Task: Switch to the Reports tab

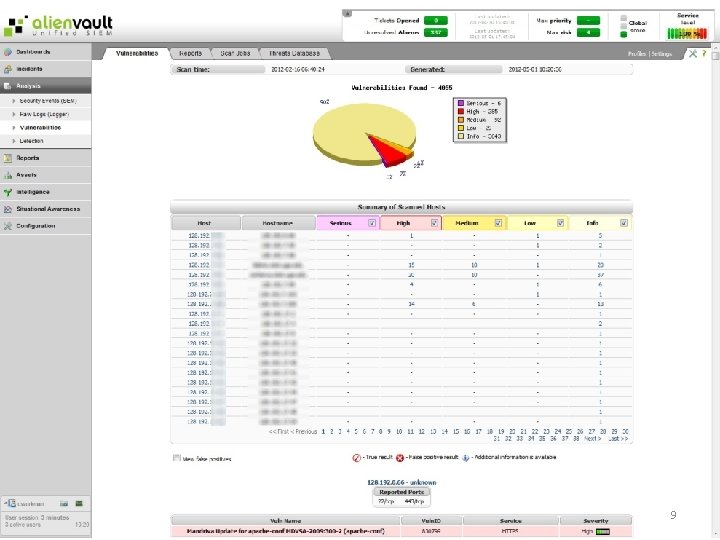Action: pos(190,53)
